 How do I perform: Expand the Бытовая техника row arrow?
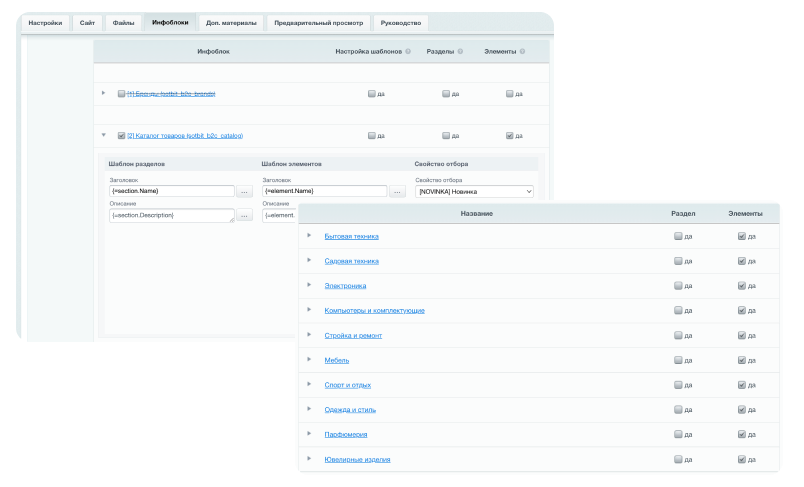pyautogui.click(x=309, y=236)
